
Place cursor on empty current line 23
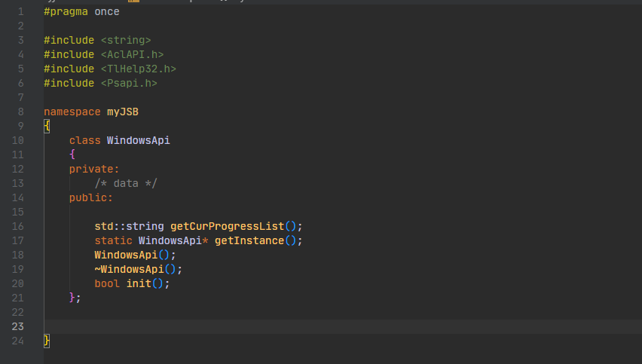(x=343, y=327)
